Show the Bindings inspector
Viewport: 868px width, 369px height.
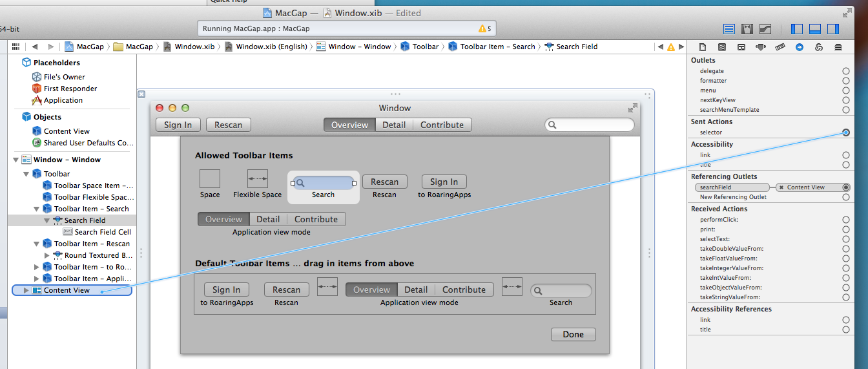coord(819,47)
